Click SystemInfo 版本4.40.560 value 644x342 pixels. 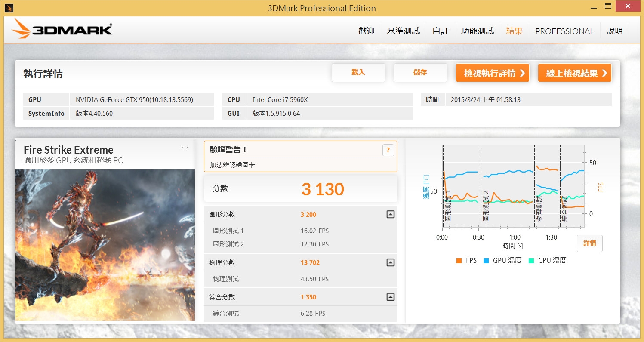(x=142, y=113)
